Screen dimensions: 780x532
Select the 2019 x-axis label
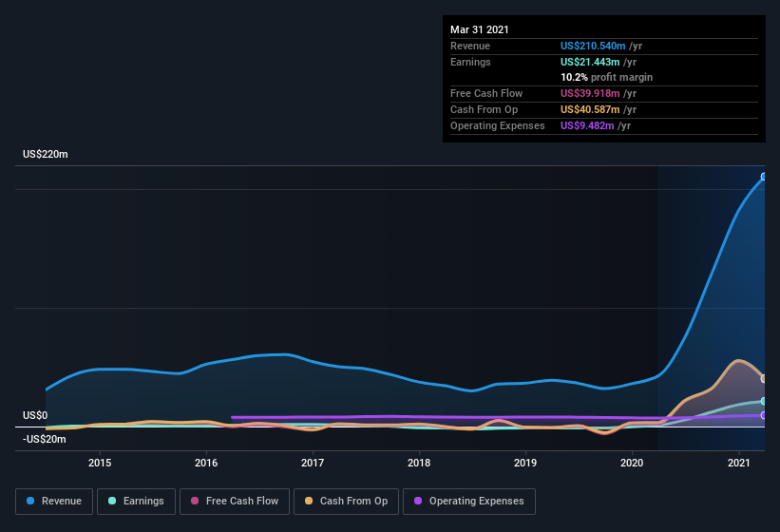coord(525,463)
